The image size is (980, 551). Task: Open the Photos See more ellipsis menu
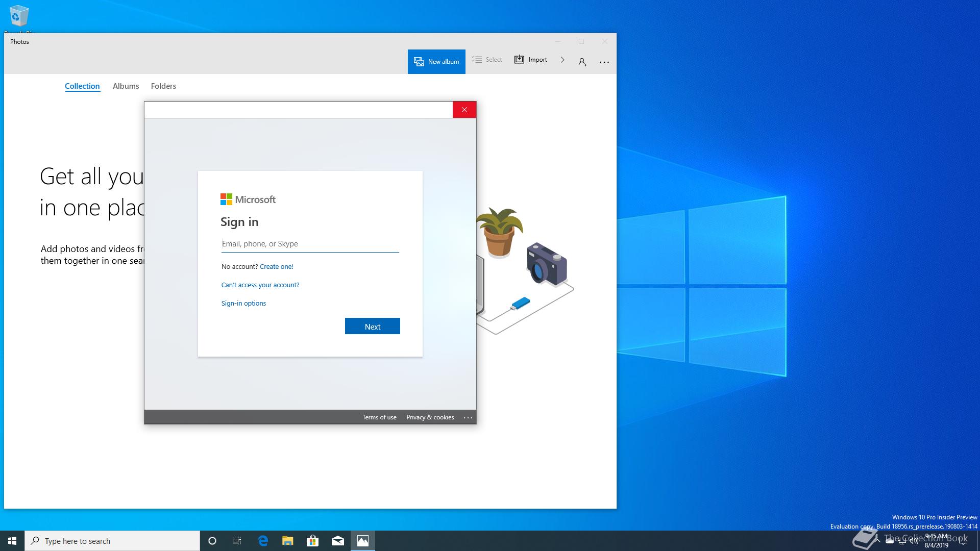click(604, 62)
